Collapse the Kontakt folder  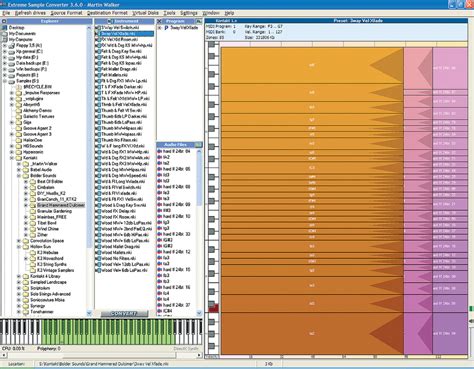click(12, 158)
